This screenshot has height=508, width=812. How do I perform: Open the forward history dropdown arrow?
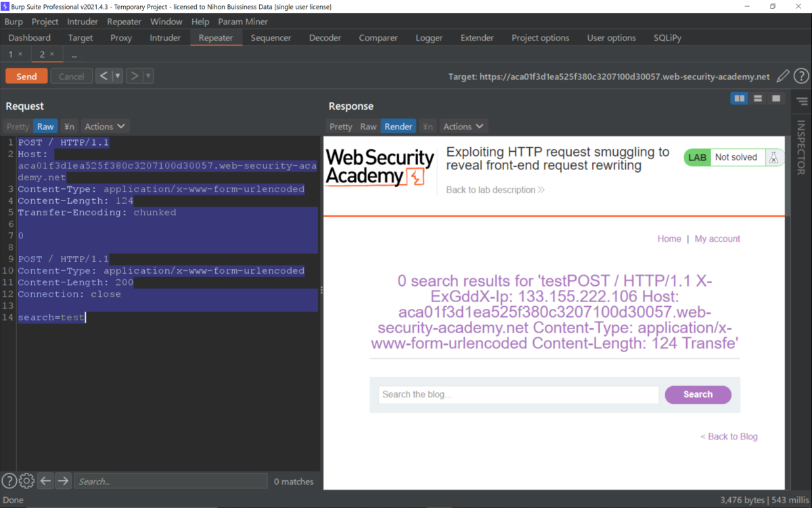coord(148,76)
